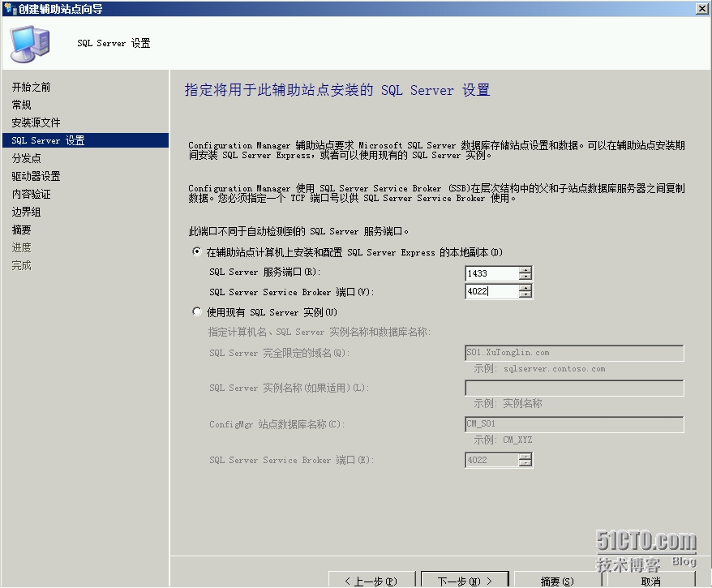
Task: Click the 下一步 (N) next button
Action: [465, 580]
